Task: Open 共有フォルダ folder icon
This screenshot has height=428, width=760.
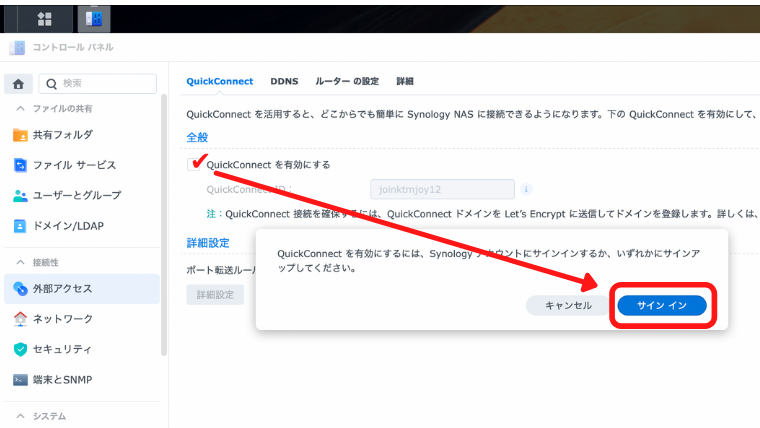Action: coord(20,135)
